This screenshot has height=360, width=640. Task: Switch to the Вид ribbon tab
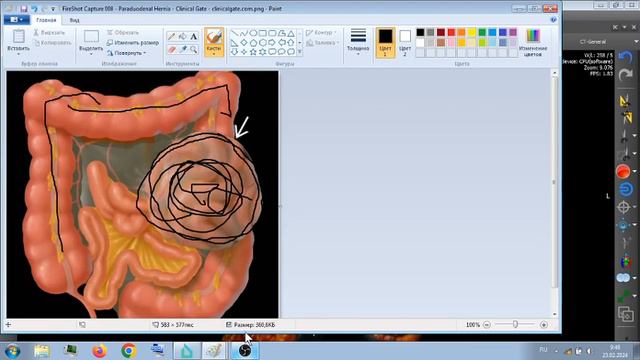pos(74,20)
